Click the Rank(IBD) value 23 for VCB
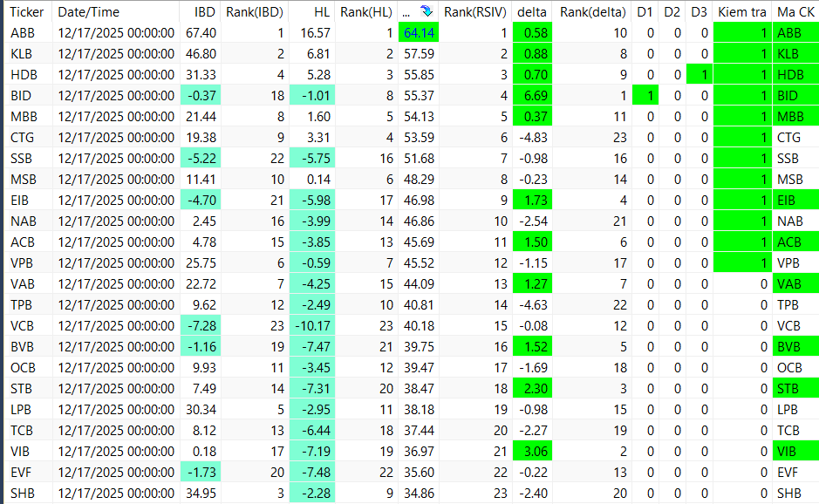 click(277, 325)
